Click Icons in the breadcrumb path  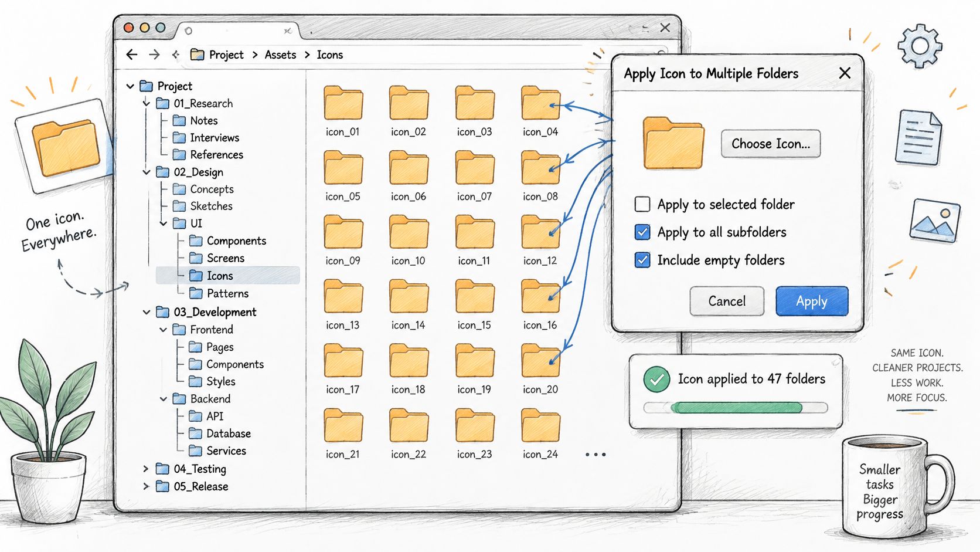(x=330, y=55)
